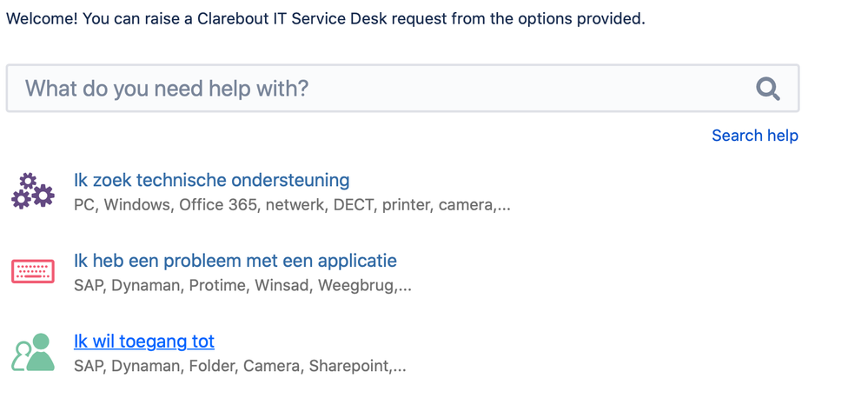Open 'Ik heb een probleem met een applicatie'
The width and height of the screenshot is (868, 418).
(235, 260)
